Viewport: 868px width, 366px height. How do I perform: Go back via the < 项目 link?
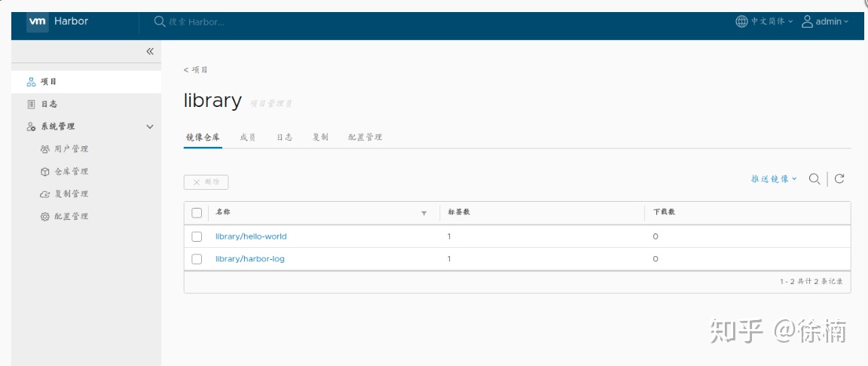coord(196,70)
